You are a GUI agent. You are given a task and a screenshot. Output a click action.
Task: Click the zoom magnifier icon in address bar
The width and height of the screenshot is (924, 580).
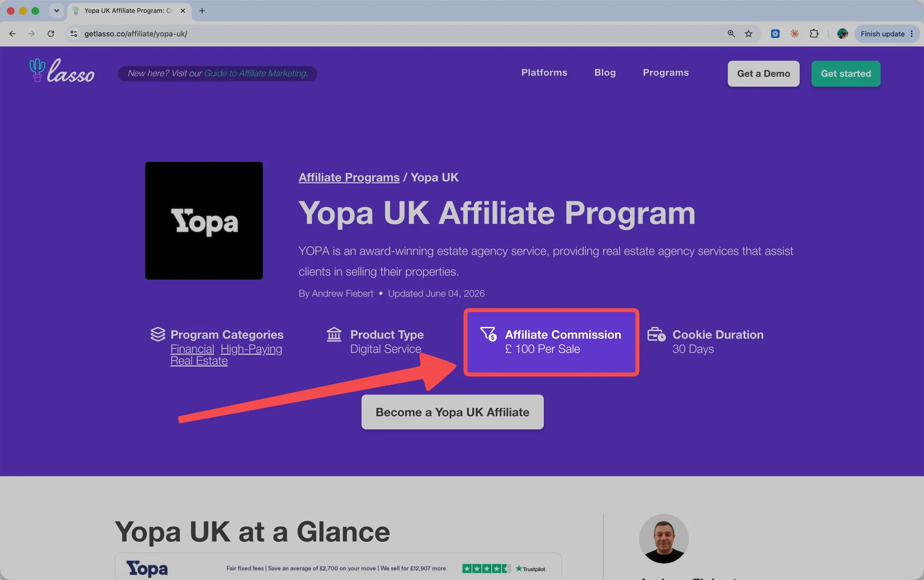coord(731,34)
